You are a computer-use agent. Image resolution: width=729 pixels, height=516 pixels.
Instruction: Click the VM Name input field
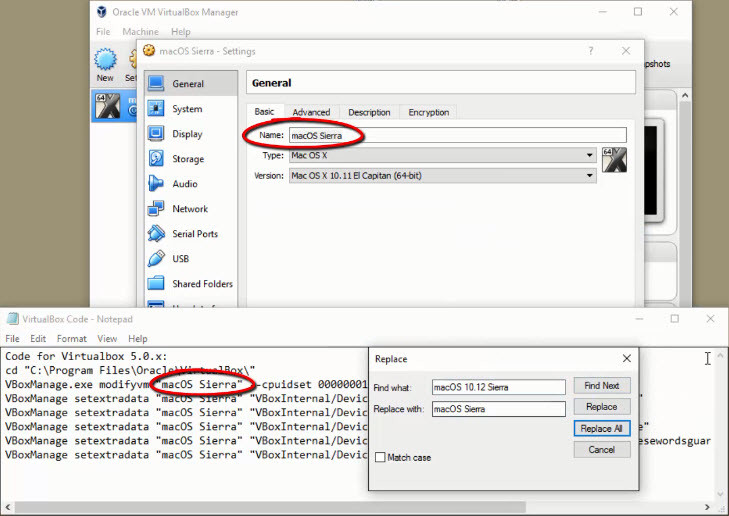457,135
